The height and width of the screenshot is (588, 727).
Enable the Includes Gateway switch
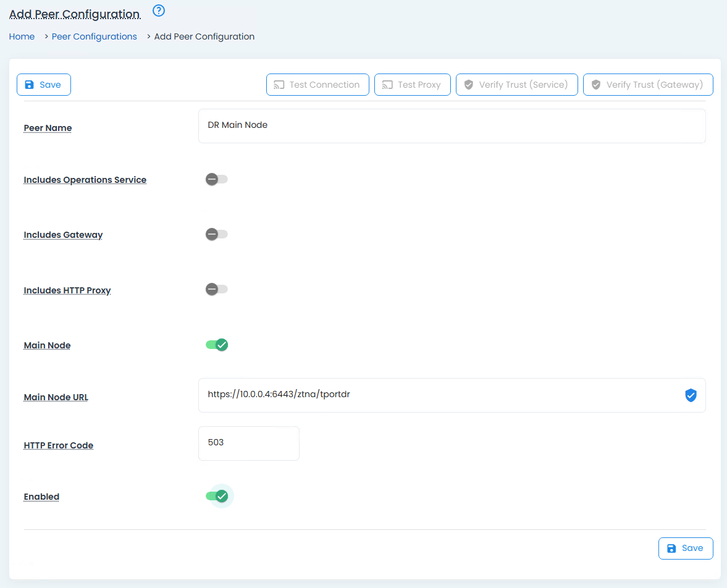(x=217, y=234)
